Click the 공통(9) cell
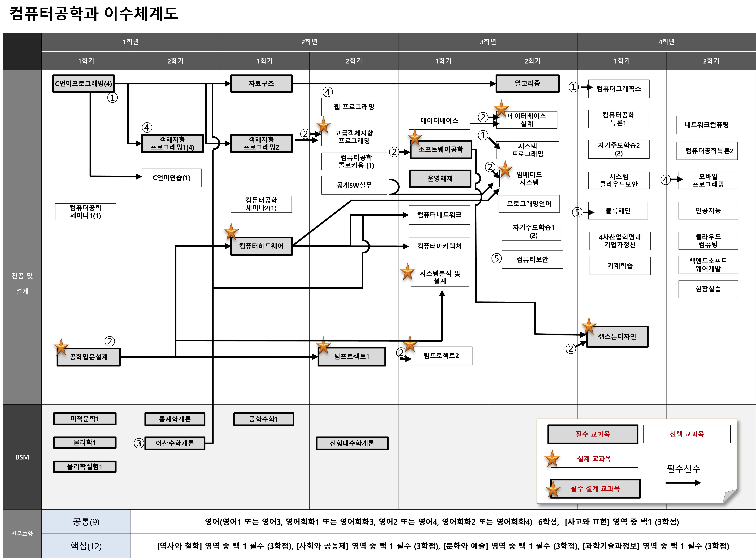756x558 pixels. pyautogui.click(x=86, y=522)
